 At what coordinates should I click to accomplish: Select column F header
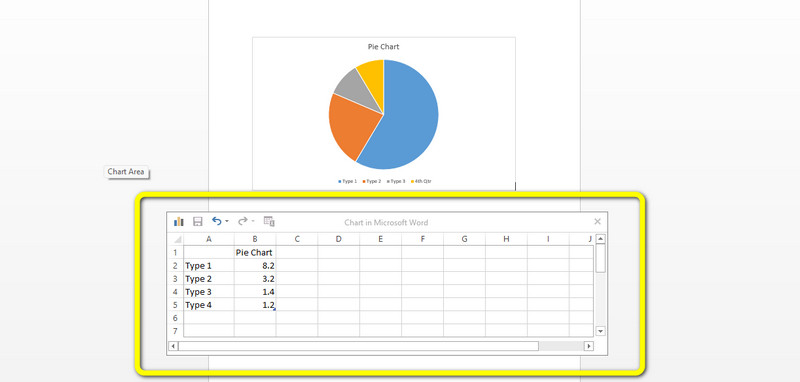click(x=422, y=239)
